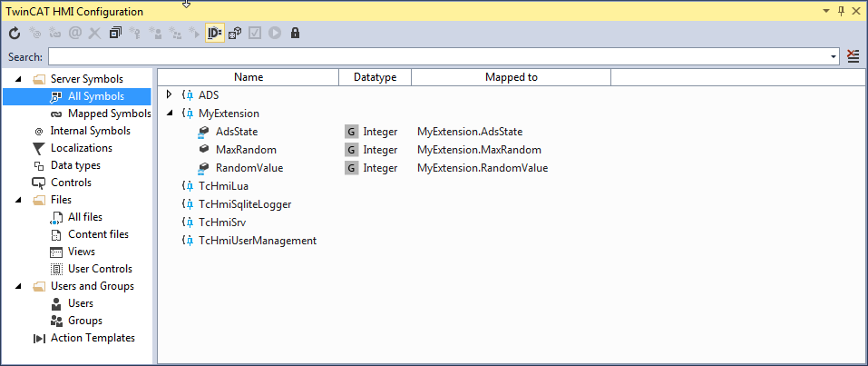Click the padlock toolbar icon
Image resolution: width=868 pixels, height=366 pixels.
(295, 34)
